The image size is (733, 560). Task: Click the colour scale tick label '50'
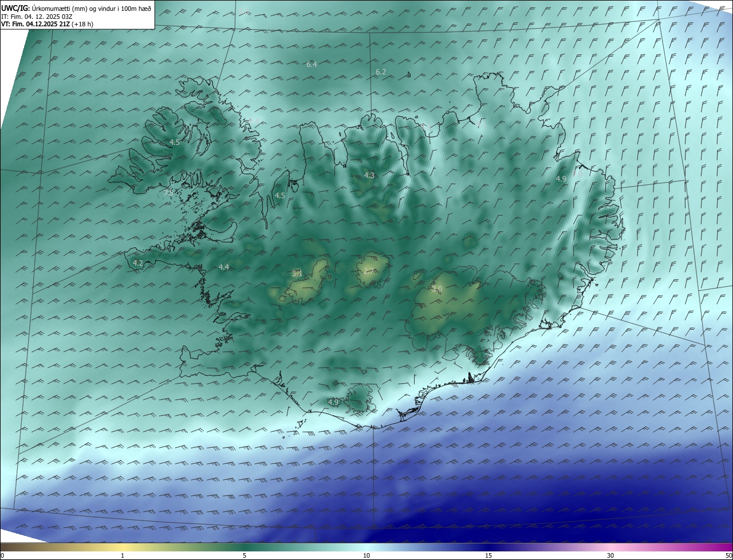coord(728,555)
